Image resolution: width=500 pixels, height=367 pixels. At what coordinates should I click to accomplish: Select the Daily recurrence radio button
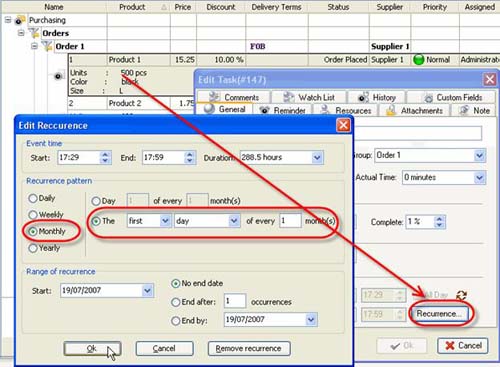pos(33,199)
